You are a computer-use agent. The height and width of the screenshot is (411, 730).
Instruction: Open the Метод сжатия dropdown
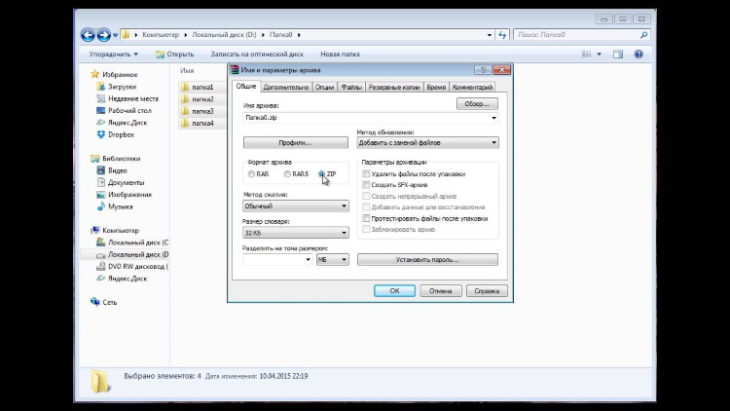296,206
